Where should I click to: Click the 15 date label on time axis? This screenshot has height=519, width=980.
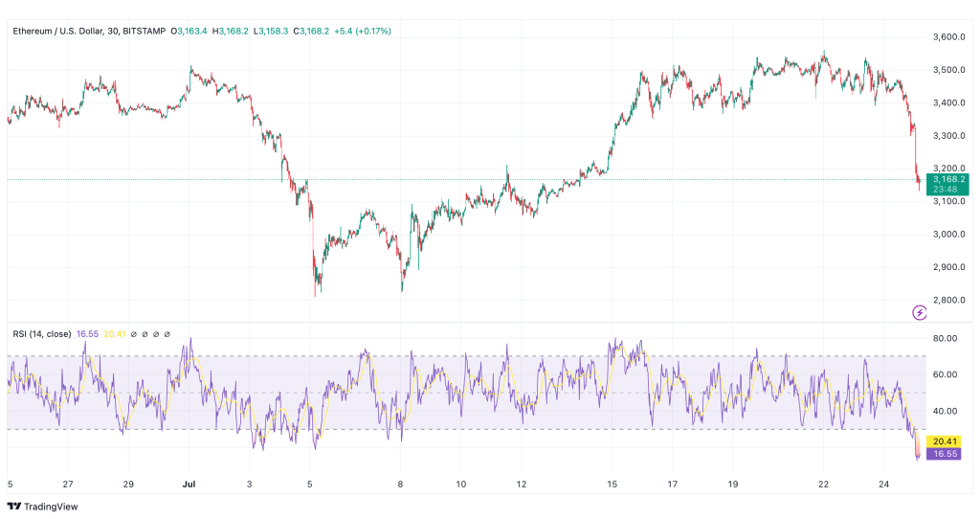[x=612, y=484]
